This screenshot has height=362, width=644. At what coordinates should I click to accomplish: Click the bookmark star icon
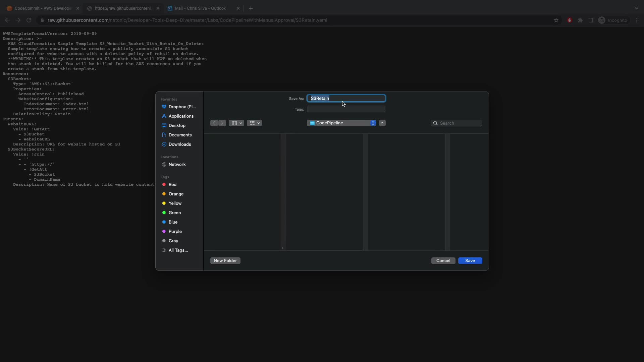[556, 20]
